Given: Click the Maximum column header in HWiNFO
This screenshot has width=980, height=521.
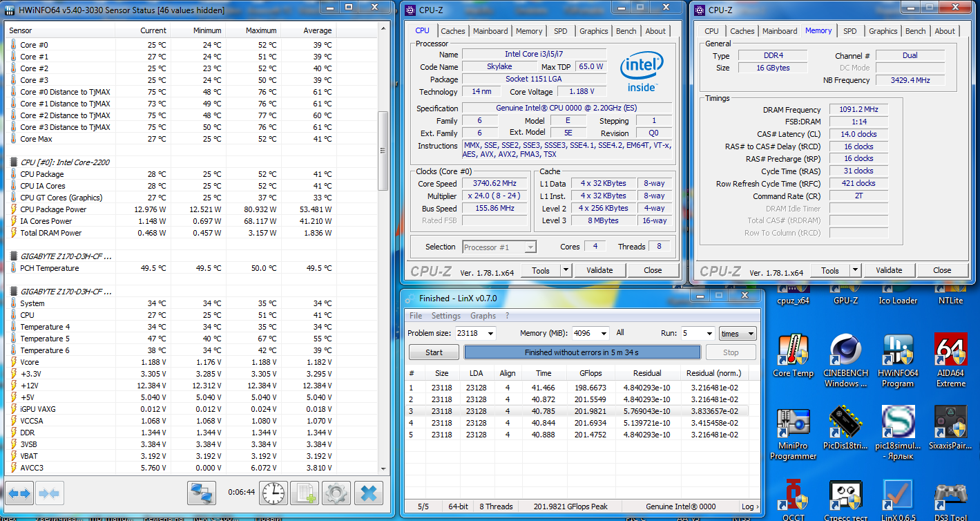Looking at the screenshot, I should coord(253,30).
